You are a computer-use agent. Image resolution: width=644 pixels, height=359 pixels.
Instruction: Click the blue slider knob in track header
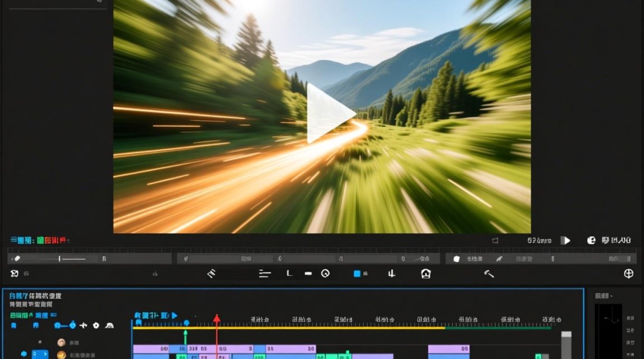click(72, 325)
